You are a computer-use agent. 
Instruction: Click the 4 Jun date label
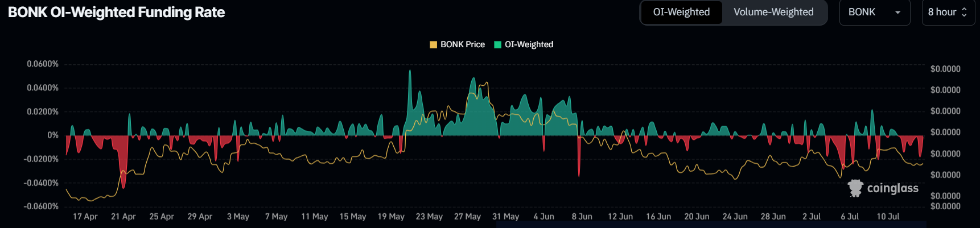coord(543,217)
